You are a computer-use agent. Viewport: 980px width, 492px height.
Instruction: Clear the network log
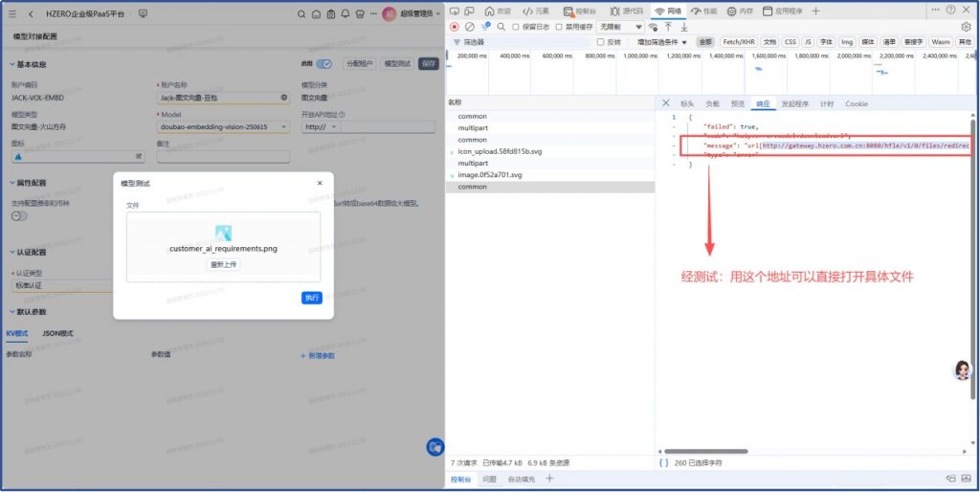tap(470, 27)
